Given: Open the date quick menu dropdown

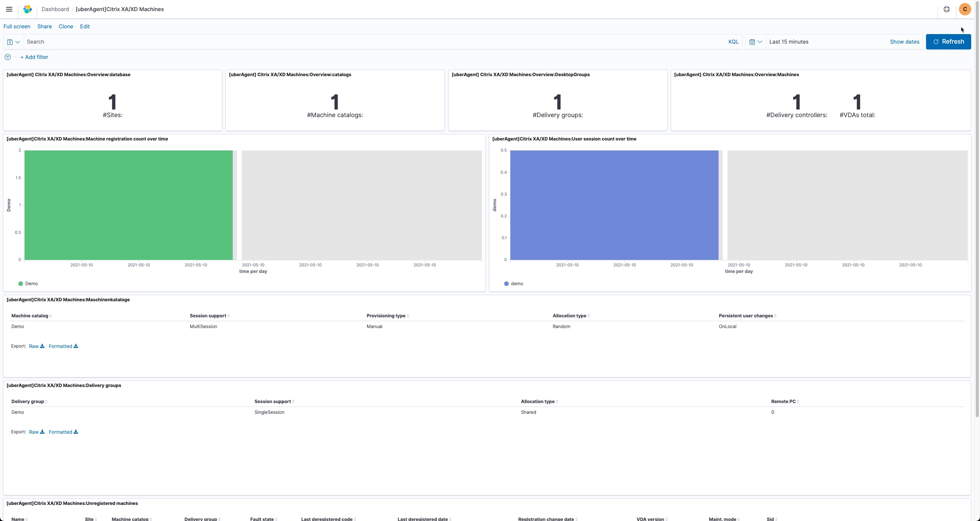Looking at the screenshot, I should [755, 42].
